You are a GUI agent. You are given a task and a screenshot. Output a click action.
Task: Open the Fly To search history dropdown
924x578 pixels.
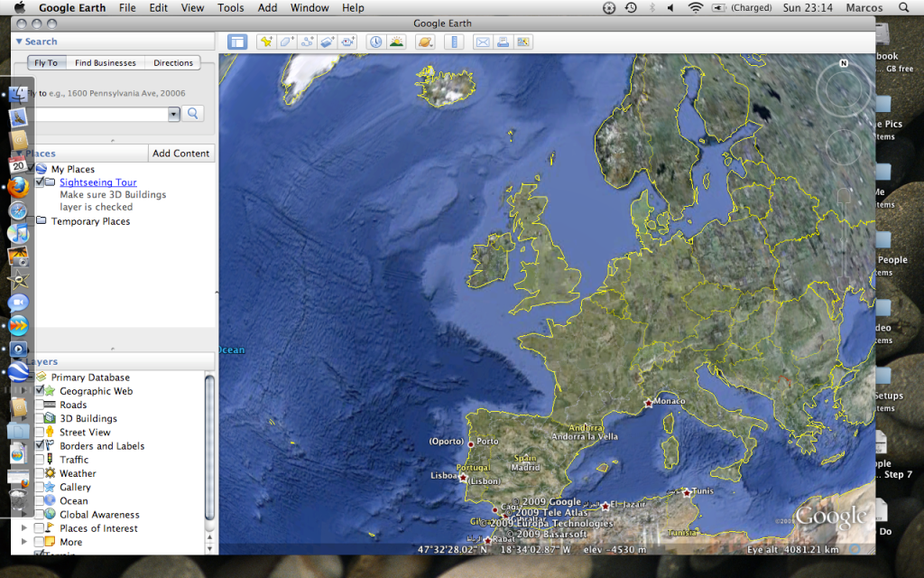174,114
